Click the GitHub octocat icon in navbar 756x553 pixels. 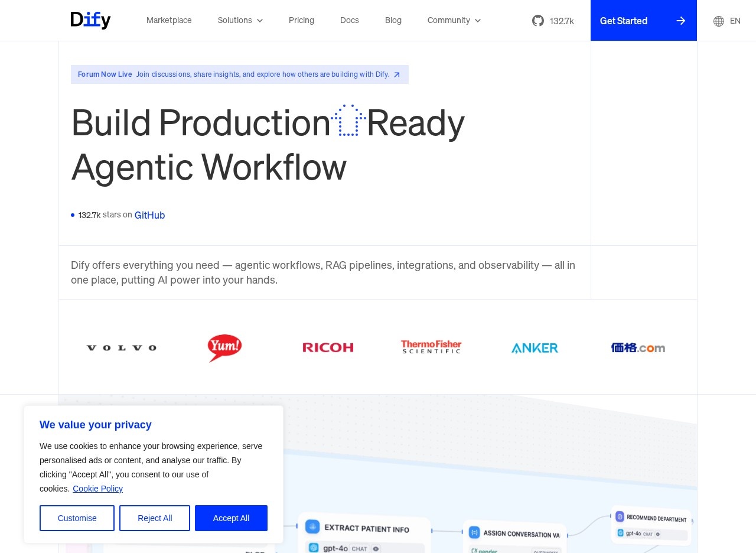click(x=537, y=21)
